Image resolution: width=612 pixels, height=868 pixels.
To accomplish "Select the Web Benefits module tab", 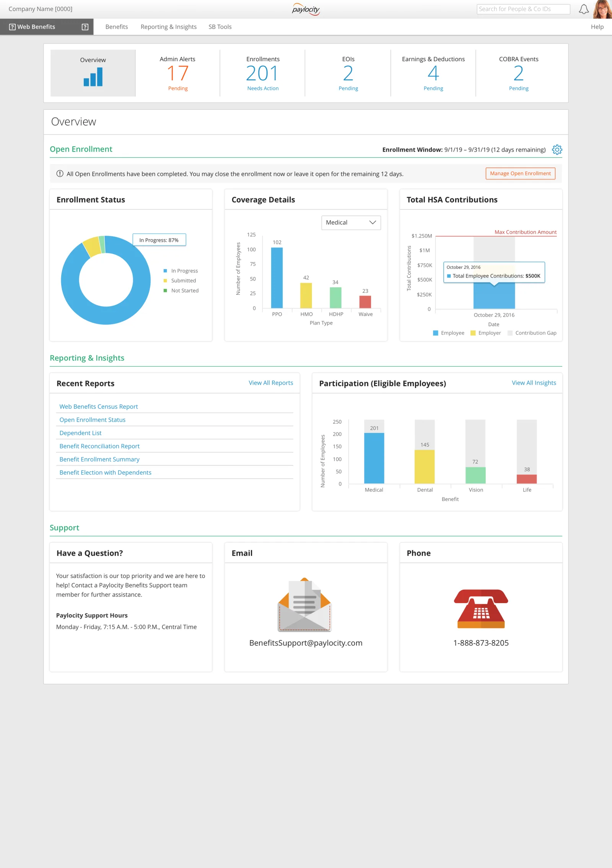I will point(47,27).
